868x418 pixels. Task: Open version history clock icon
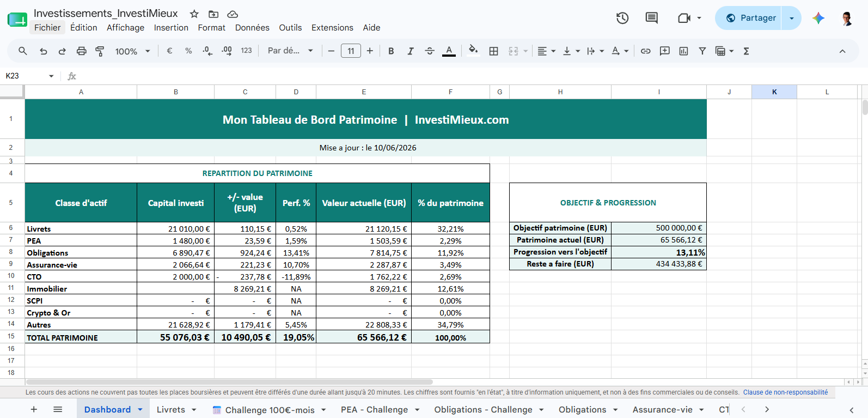click(622, 18)
